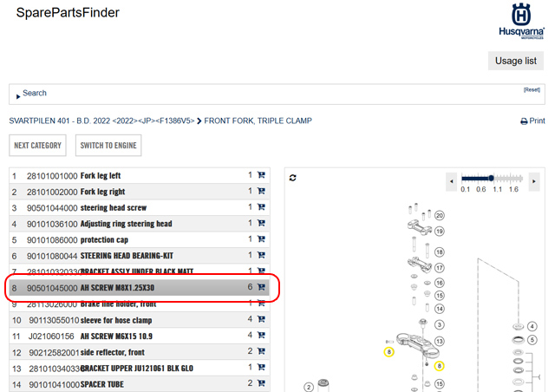Click the diagram zoom slider

point(492,176)
